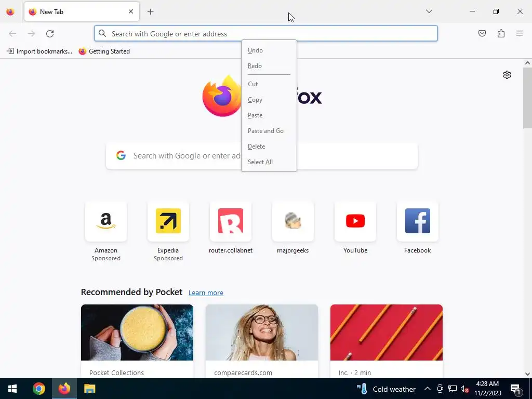Choose Select All in context menu
Screen dimensions: 532x399
(x=269, y=162)
